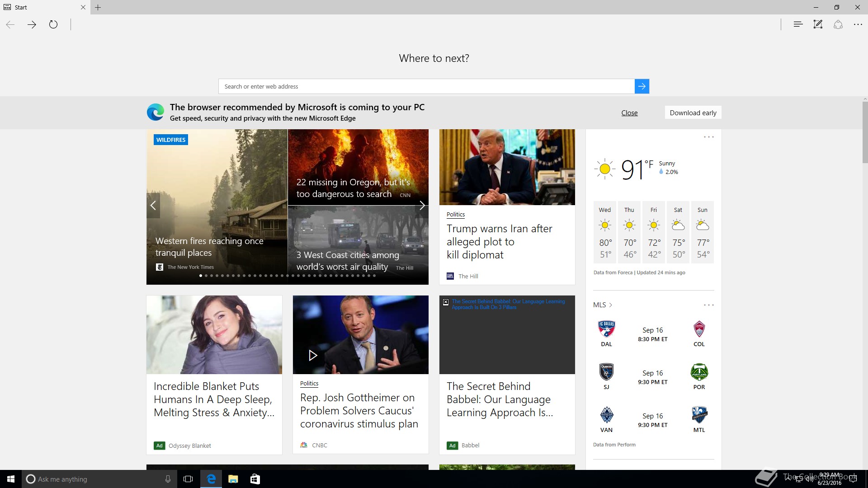Open Windows Store from taskbar
The width and height of the screenshot is (868, 488).
tap(255, 479)
